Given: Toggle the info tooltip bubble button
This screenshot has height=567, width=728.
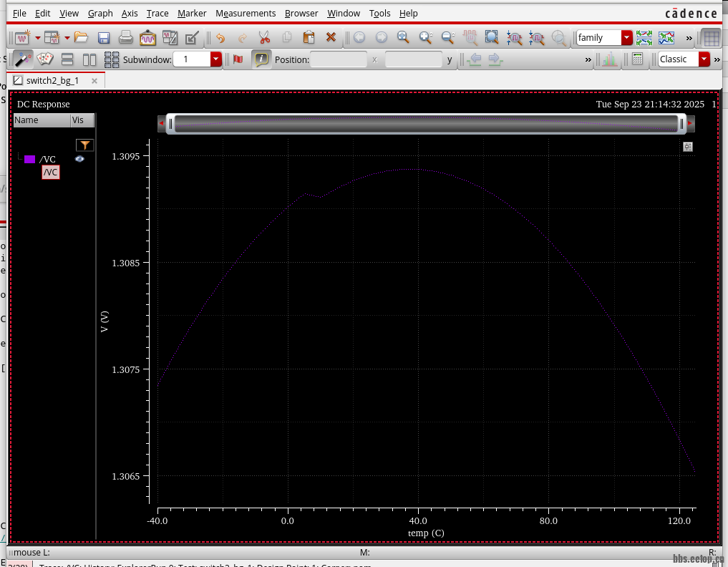Looking at the screenshot, I should pos(261,59).
